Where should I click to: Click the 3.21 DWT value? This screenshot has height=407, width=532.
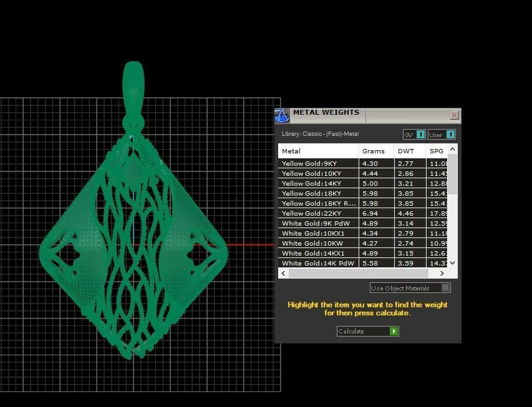point(405,183)
